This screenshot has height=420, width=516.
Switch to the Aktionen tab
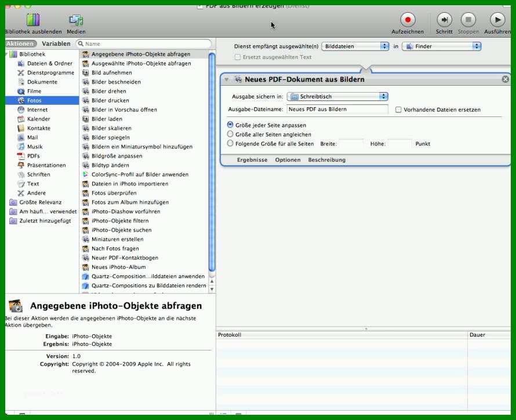(20, 43)
